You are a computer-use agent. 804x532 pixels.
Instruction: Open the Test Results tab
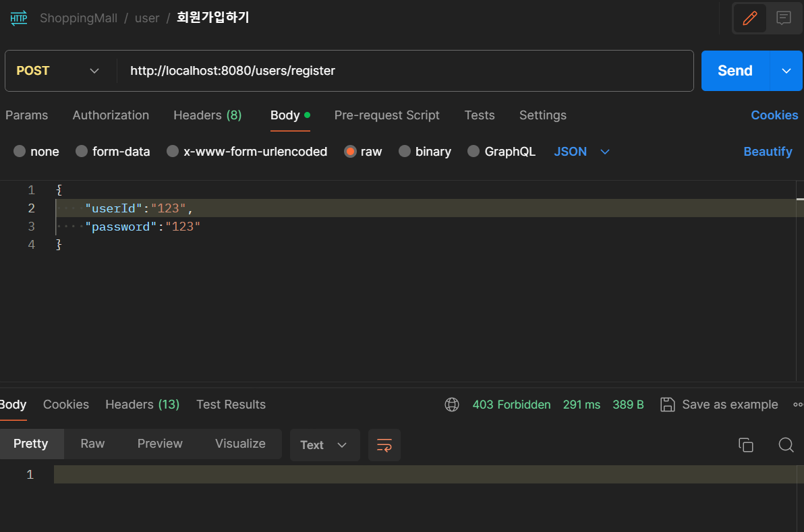point(231,405)
